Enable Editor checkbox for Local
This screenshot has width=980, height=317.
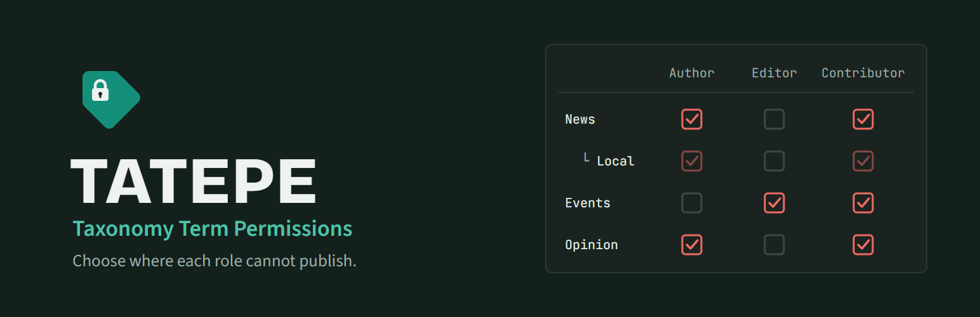click(x=774, y=161)
